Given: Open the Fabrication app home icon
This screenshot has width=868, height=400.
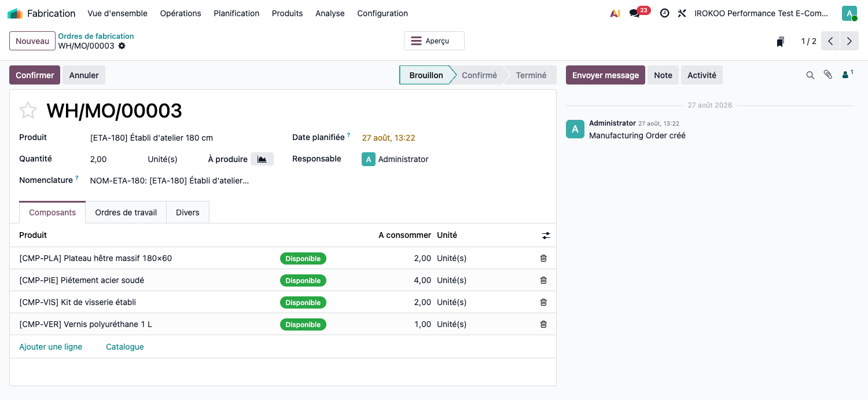Looking at the screenshot, I should coord(15,13).
